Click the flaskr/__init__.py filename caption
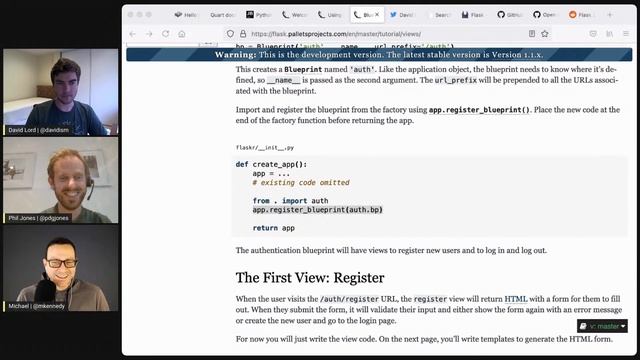This screenshot has width=640, height=360. (x=265, y=148)
